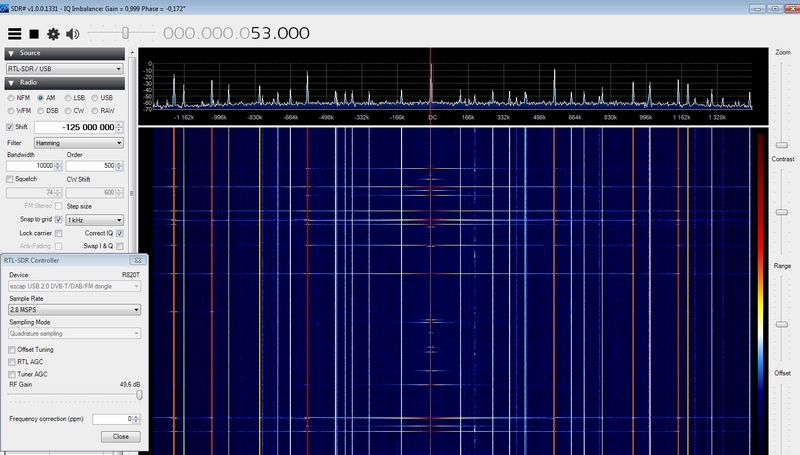The image size is (800, 455).
Task: Step the Bandwidth spinner arrows
Action: click(x=58, y=166)
